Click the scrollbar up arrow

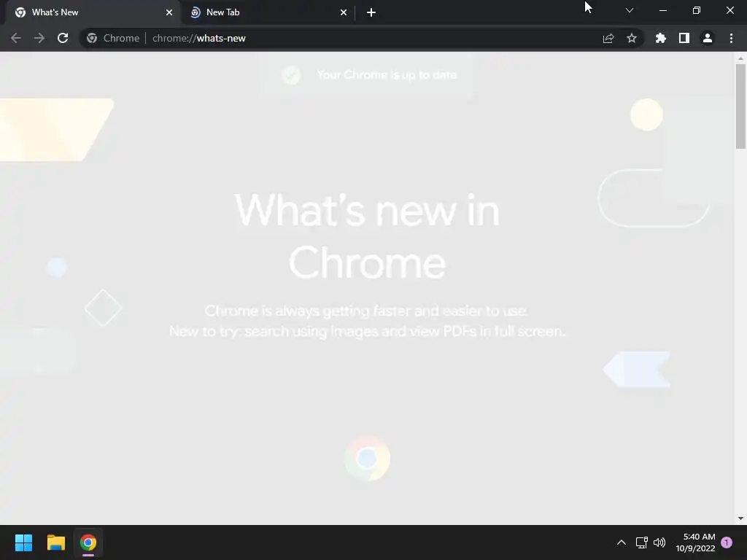(x=740, y=58)
